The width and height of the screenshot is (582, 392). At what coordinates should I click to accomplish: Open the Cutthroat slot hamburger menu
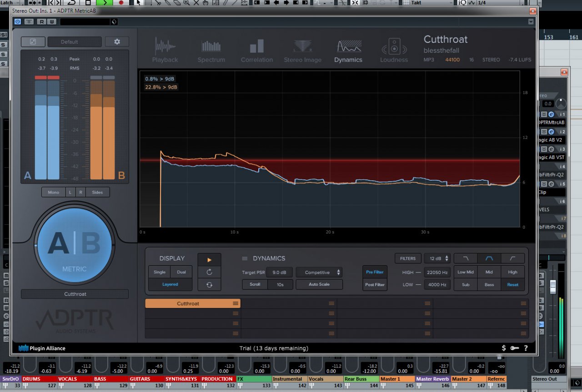click(236, 303)
